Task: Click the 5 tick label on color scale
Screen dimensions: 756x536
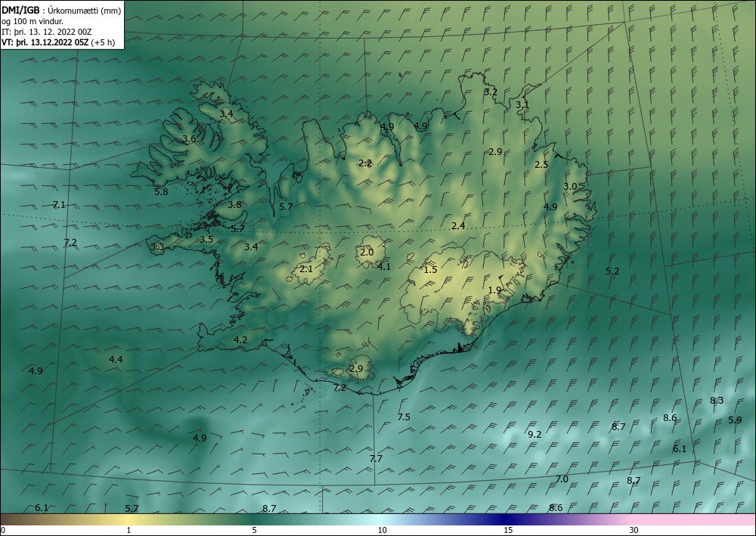Action: coord(254,530)
